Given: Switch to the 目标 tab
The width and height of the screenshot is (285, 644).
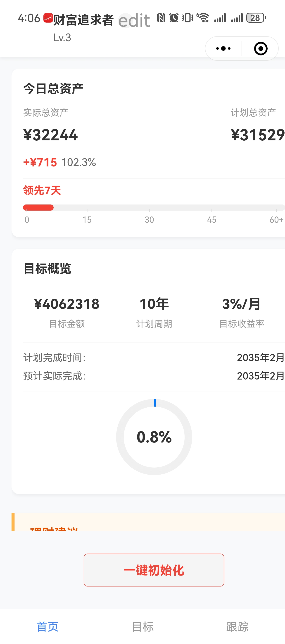Looking at the screenshot, I should click(x=143, y=627).
